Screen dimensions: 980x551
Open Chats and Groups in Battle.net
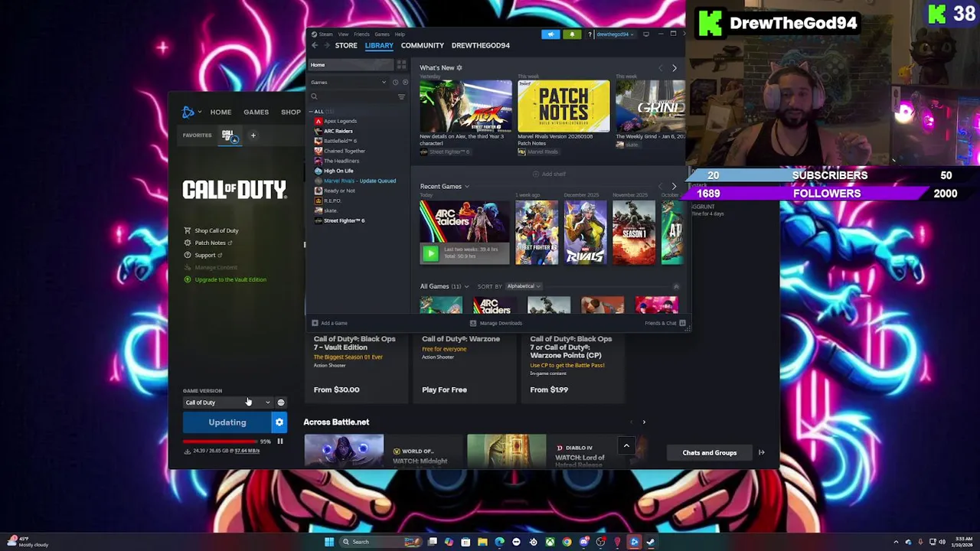[x=710, y=453]
